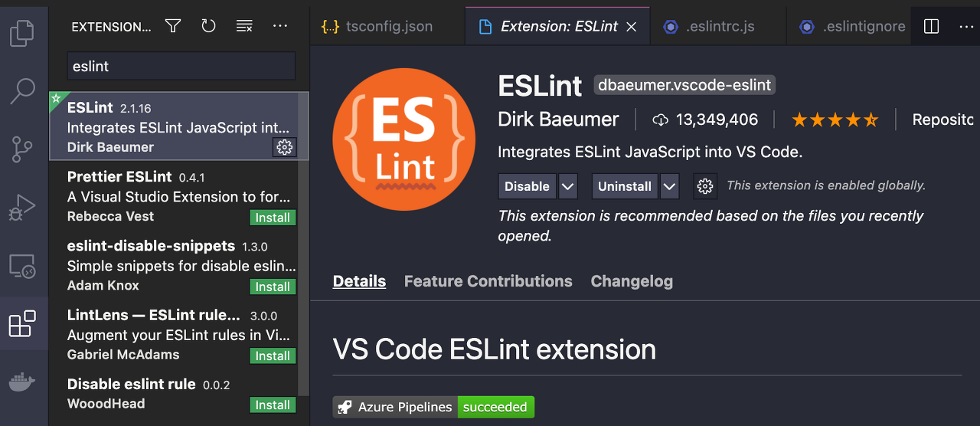980x426 pixels.
Task: Refresh the extensions list
Action: (x=208, y=26)
